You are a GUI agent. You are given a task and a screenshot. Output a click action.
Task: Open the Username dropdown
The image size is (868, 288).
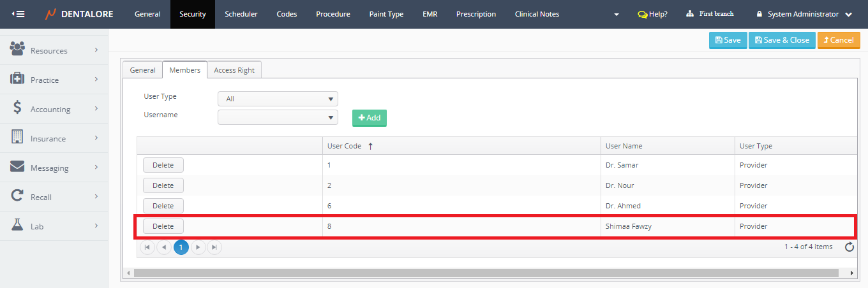click(x=278, y=117)
